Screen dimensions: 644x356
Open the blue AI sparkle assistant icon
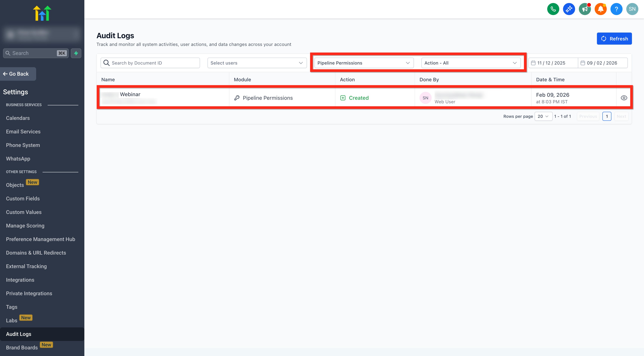pos(569,9)
